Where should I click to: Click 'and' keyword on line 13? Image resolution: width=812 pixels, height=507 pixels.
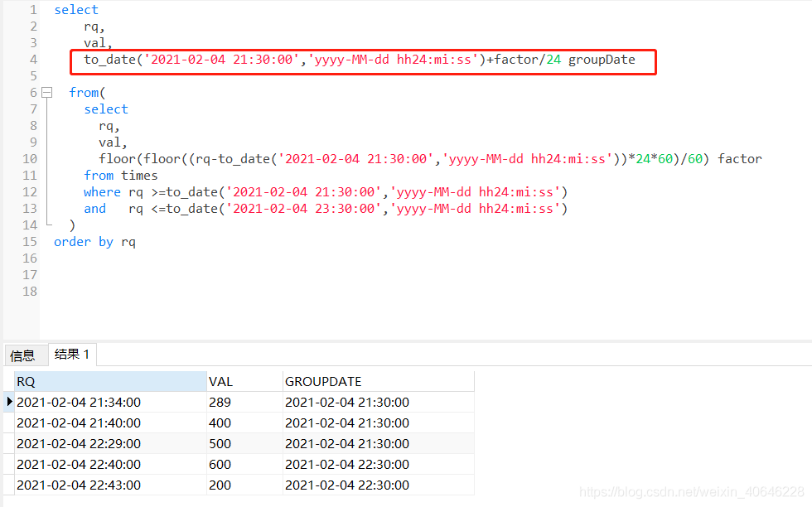[x=94, y=209]
